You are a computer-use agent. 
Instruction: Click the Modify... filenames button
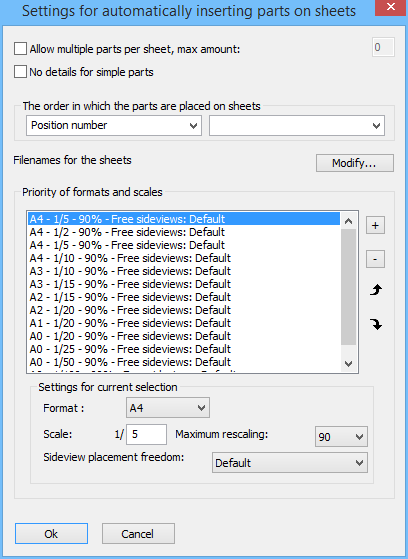(x=355, y=163)
